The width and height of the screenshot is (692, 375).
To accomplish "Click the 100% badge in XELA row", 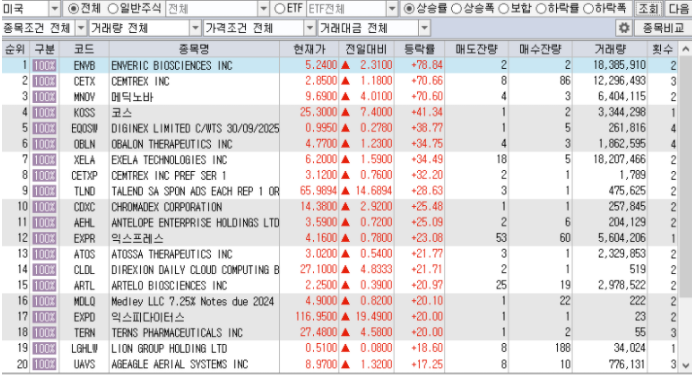I will [x=45, y=160].
